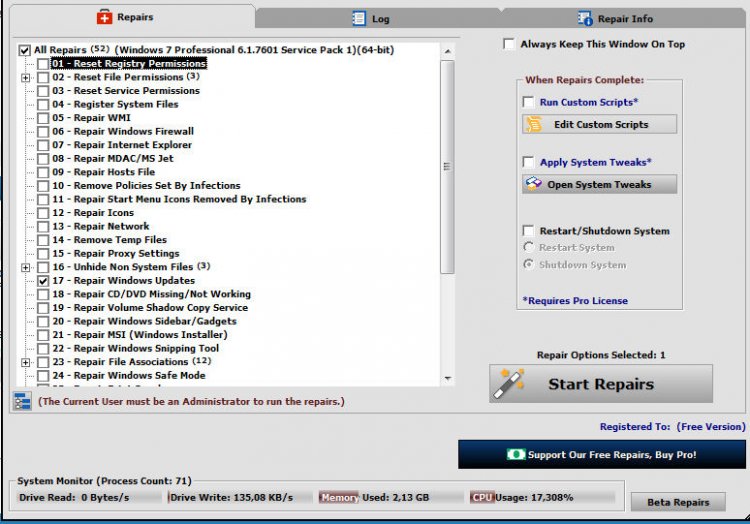This screenshot has height=524, width=750.
Task: Click the money icon on Buy Pro banner
Action: [516, 454]
